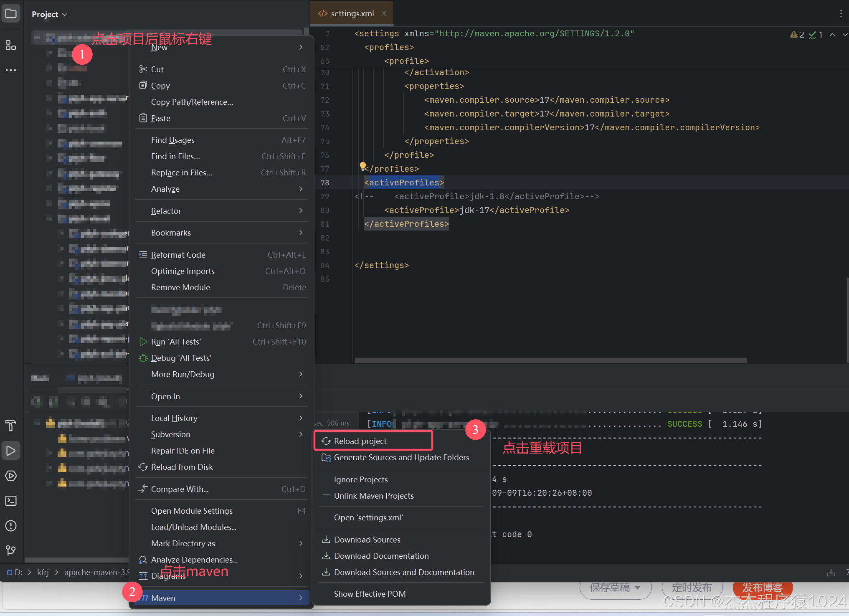Click the 定时发布 button

tap(692, 588)
